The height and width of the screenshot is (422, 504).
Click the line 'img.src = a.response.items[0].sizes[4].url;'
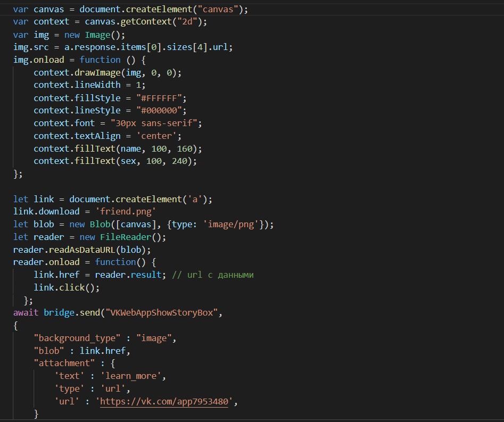tap(123, 47)
